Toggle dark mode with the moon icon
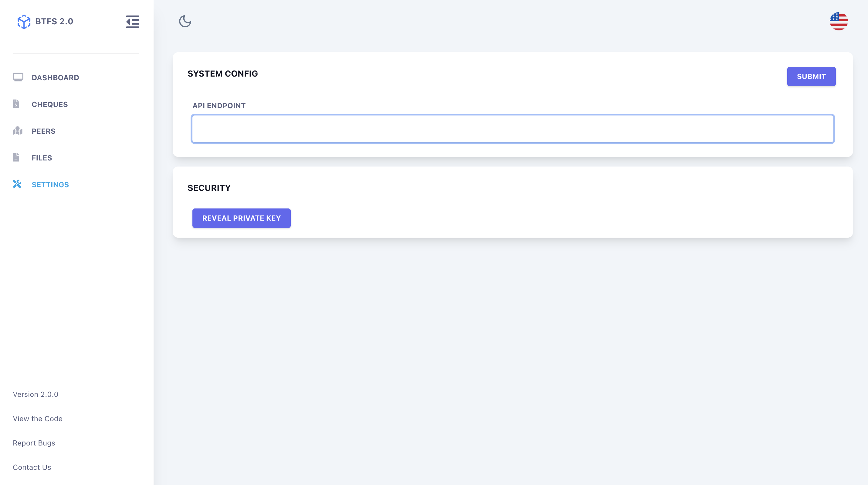The image size is (868, 485). click(x=185, y=21)
